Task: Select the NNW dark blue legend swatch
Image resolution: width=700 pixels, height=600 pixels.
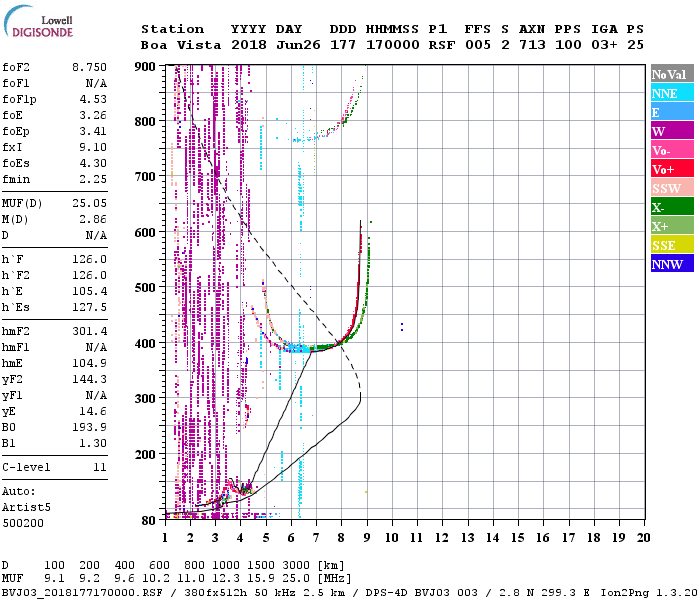Action: coord(672,263)
